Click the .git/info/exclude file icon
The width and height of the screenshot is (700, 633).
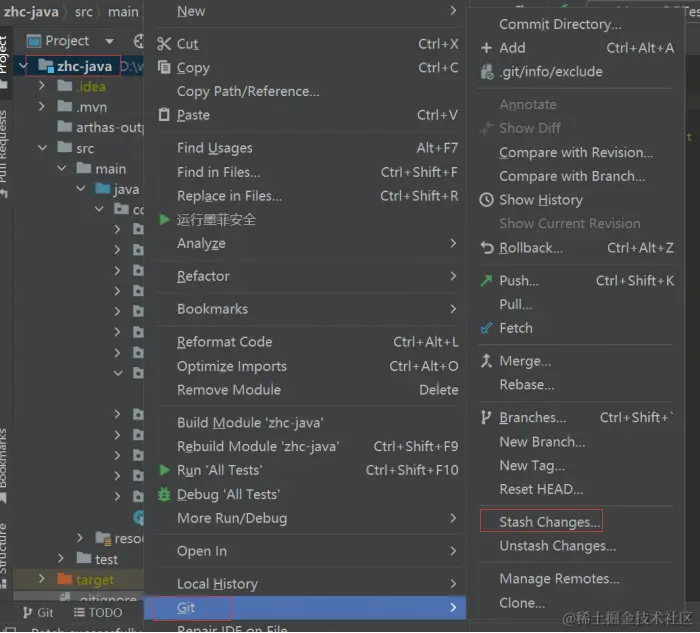tap(487, 71)
